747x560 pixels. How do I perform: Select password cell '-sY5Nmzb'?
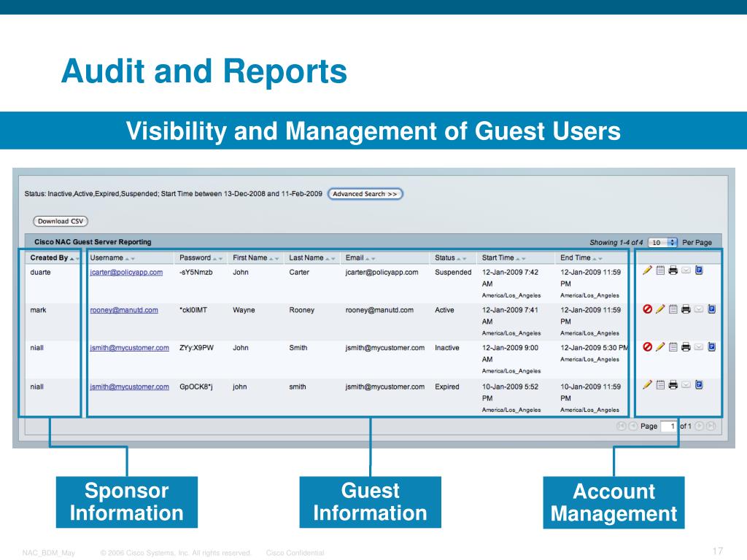(196, 273)
